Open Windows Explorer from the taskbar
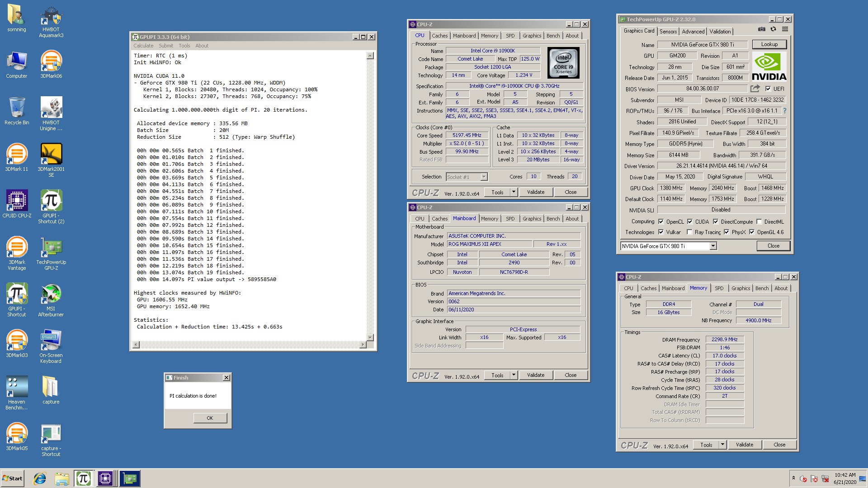The width and height of the screenshot is (868, 488). pos(62,479)
